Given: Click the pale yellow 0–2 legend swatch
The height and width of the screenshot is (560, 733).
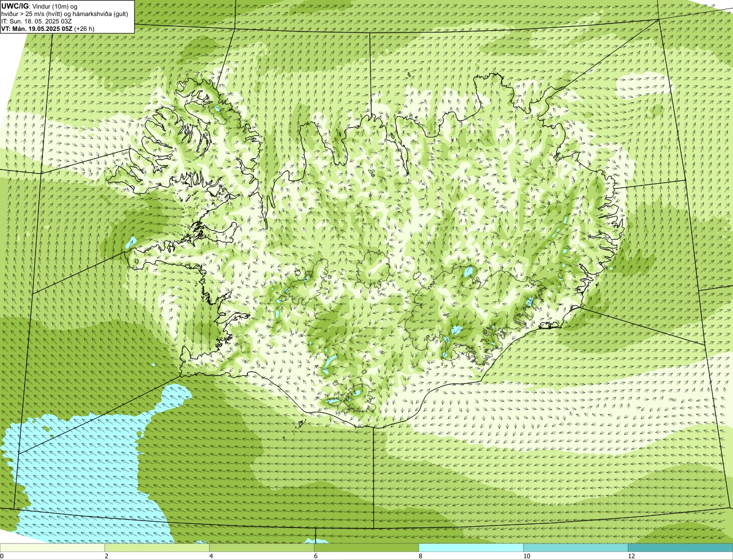Looking at the screenshot, I should coord(53,548).
